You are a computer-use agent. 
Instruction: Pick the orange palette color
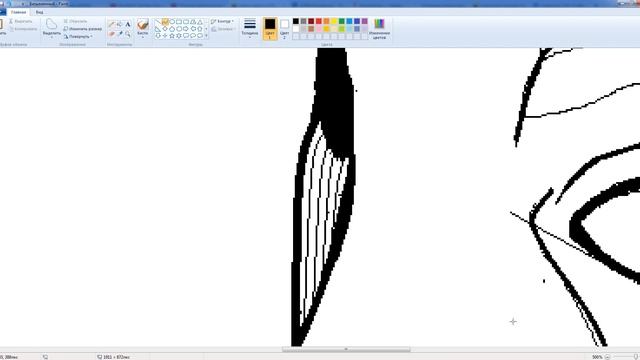coord(327,21)
